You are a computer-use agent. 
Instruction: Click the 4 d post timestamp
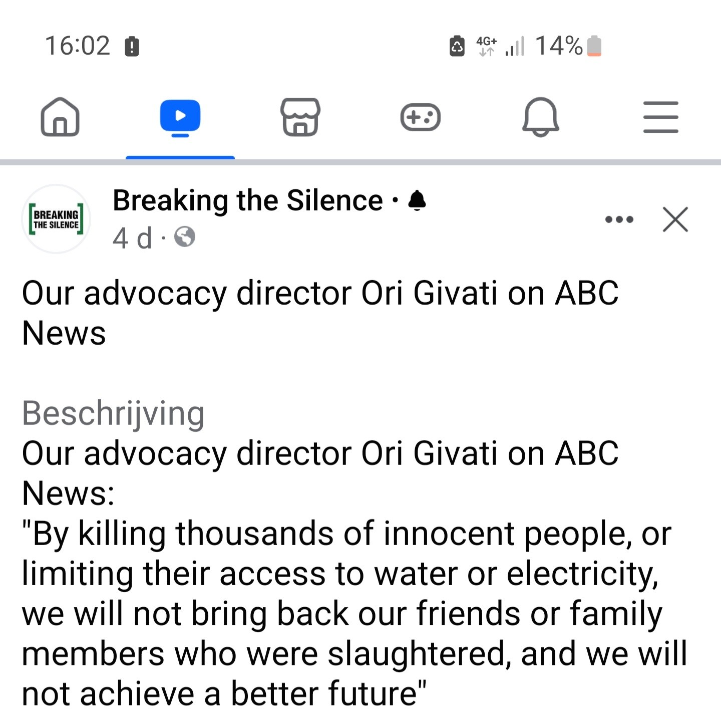(x=132, y=237)
